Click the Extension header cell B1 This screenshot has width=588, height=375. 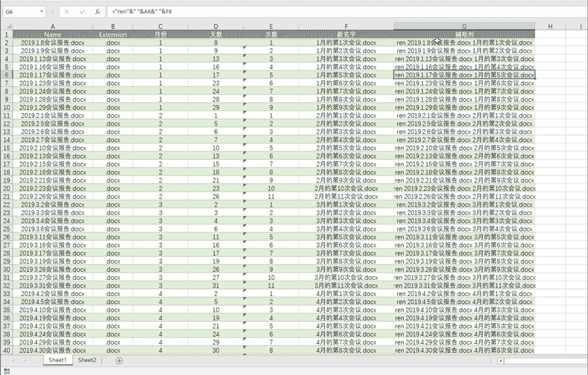(113, 34)
